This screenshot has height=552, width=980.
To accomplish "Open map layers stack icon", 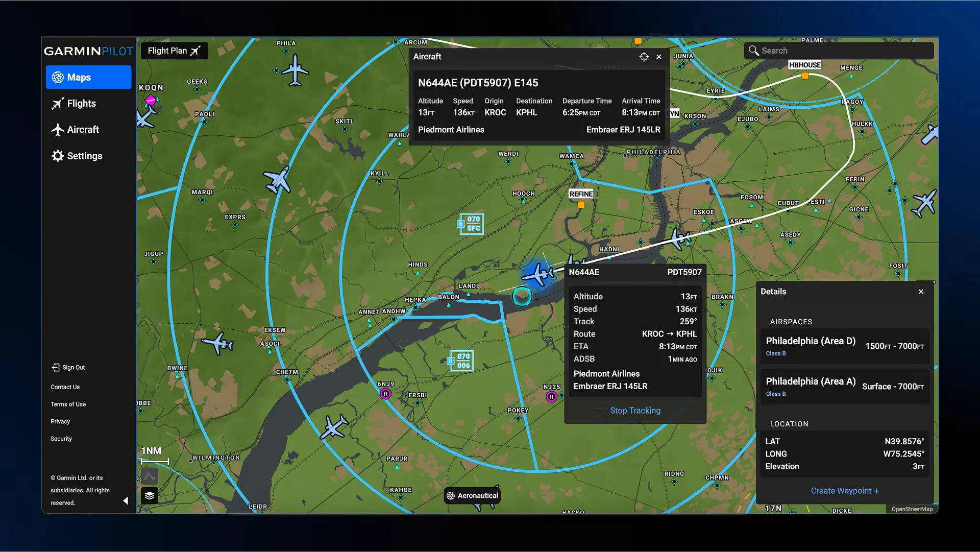I will [150, 495].
